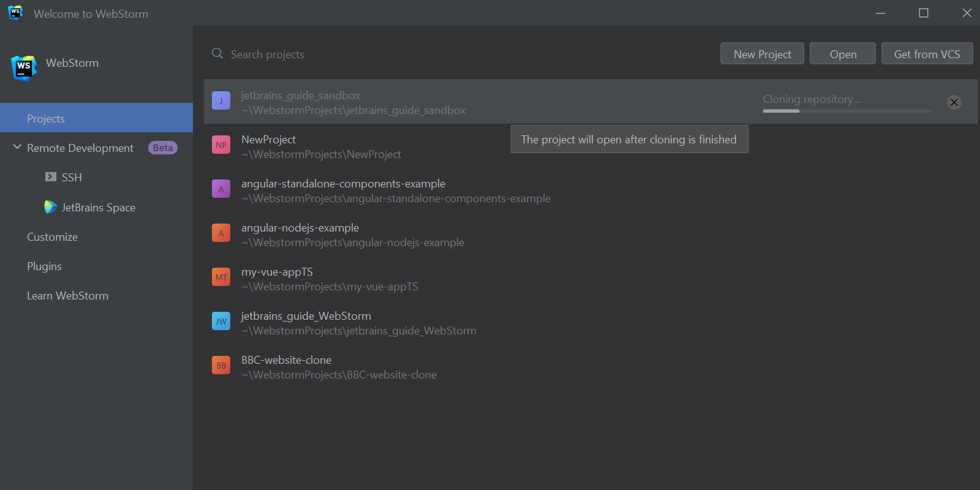Click the Beta badge
980x490 pixels.
[x=163, y=148]
